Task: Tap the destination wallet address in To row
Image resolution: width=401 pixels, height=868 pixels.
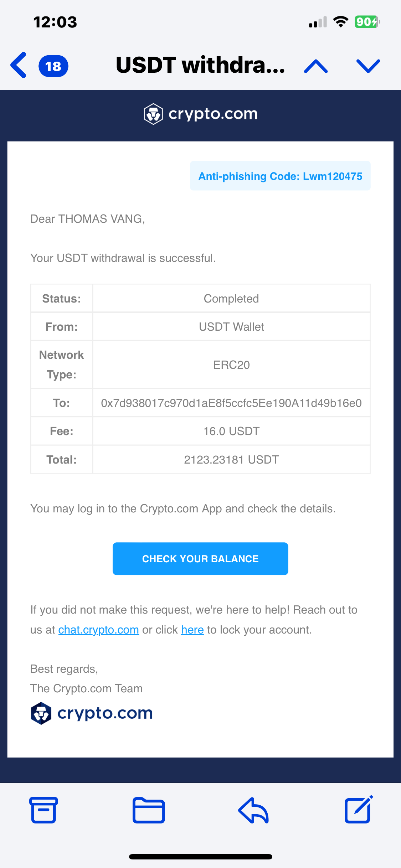Action: 231,403
